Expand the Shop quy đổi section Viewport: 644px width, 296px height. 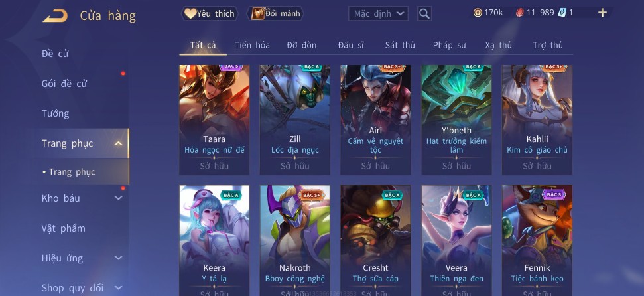click(x=118, y=288)
